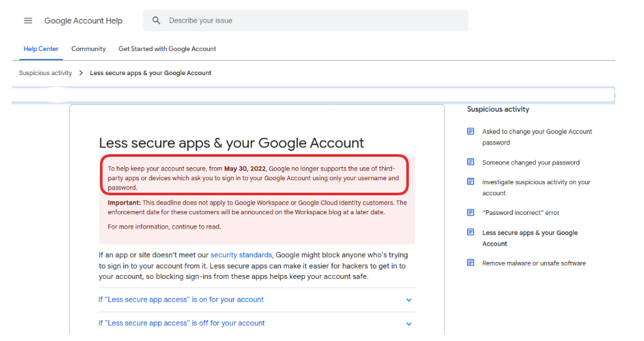Click the search magnifier icon
644x341 pixels.
(156, 21)
